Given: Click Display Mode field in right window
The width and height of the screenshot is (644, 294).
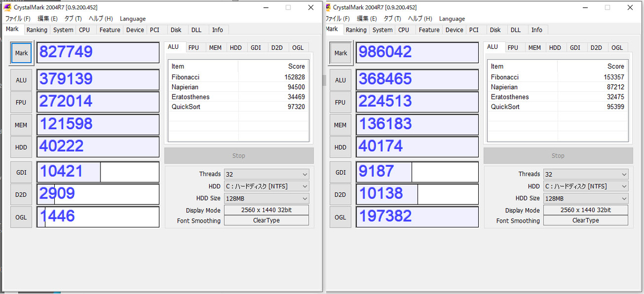Looking at the screenshot, I should (586, 210).
